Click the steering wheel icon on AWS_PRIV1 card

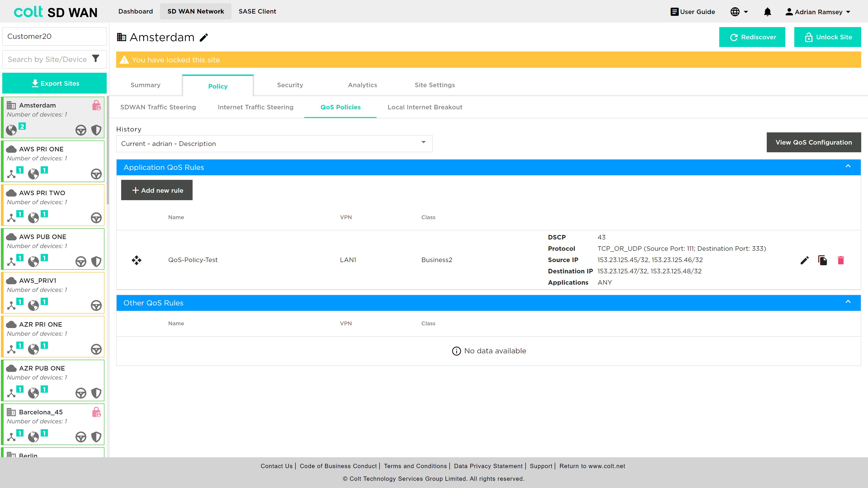pyautogui.click(x=96, y=305)
